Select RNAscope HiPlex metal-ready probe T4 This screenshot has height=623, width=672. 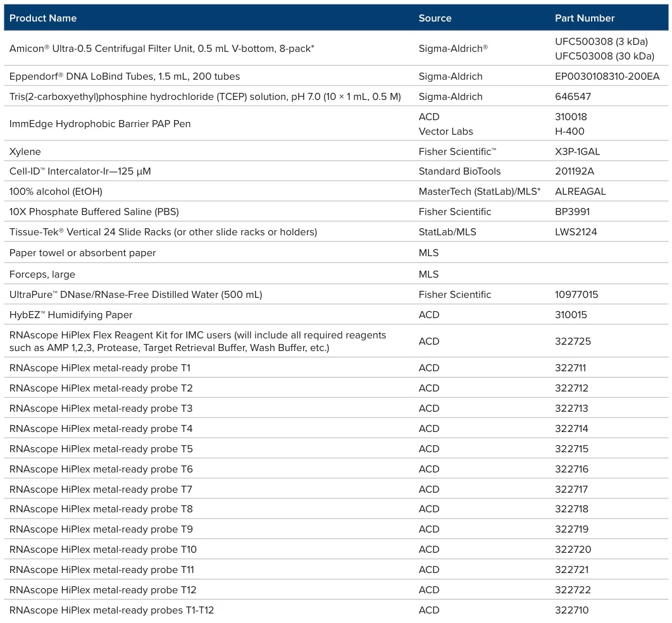[101, 428]
